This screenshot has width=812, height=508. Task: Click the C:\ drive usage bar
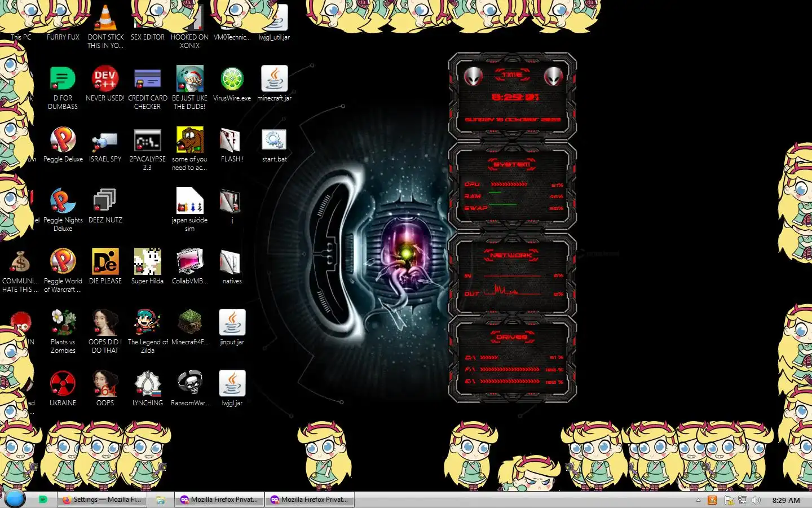[x=489, y=357]
